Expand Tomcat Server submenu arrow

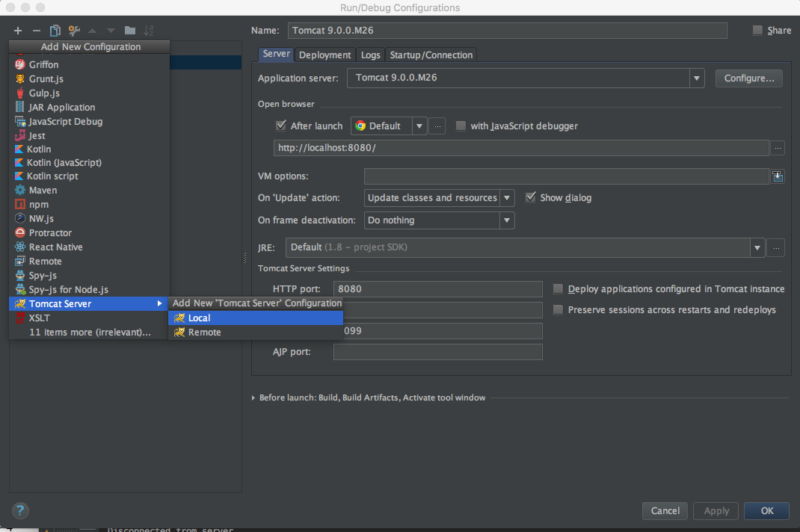pos(160,303)
